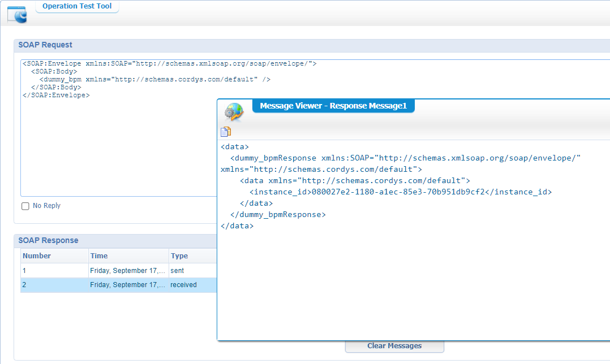Click the SOAP Request panel header
610x364 pixels.
45,45
